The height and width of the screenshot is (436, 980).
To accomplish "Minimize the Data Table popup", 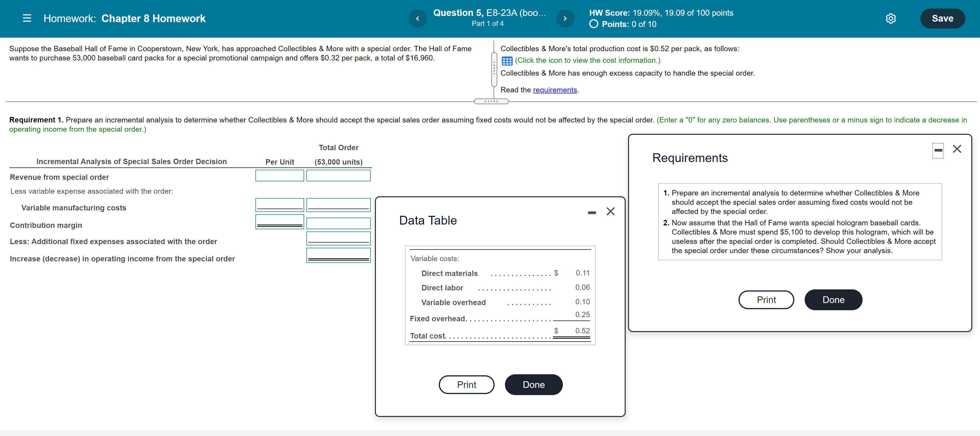I will click(591, 212).
